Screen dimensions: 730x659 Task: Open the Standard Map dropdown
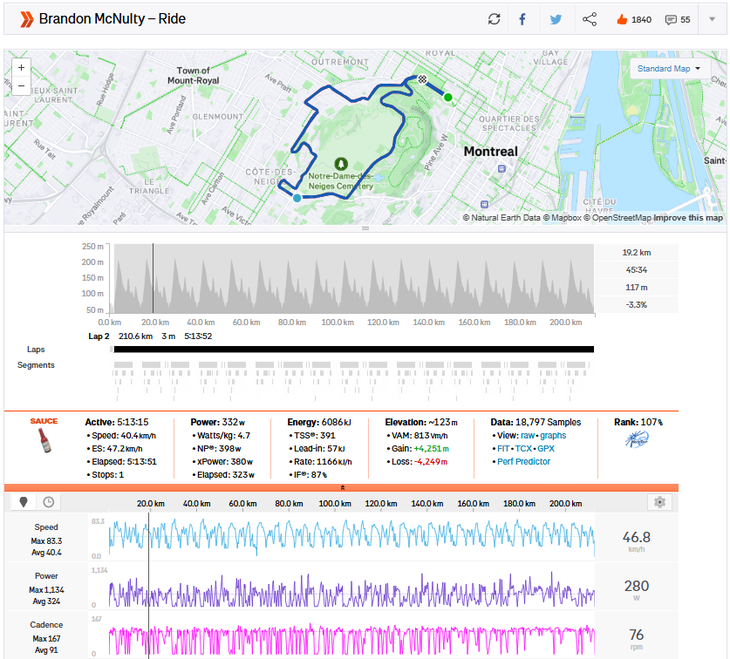(x=667, y=69)
